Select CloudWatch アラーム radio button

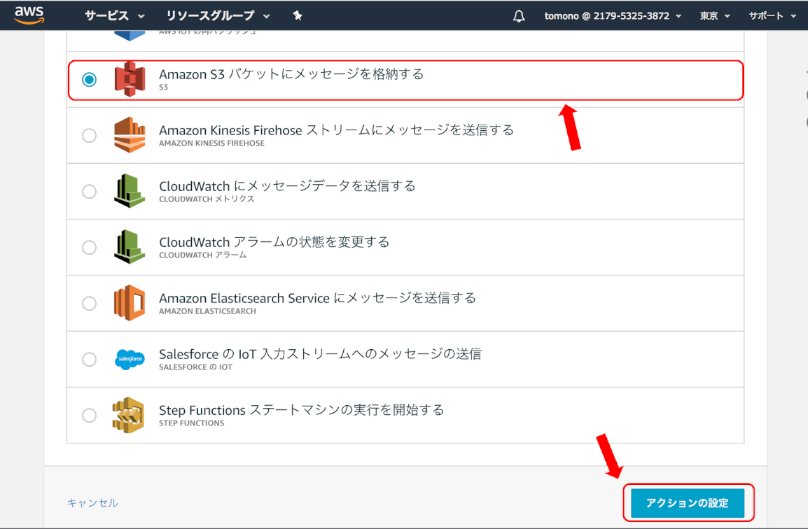tap(89, 247)
